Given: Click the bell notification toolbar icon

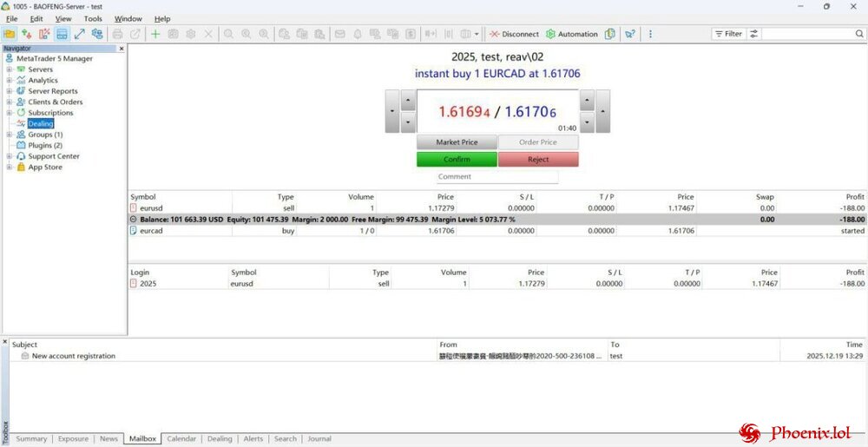Looking at the screenshot, I should click(x=358, y=34).
